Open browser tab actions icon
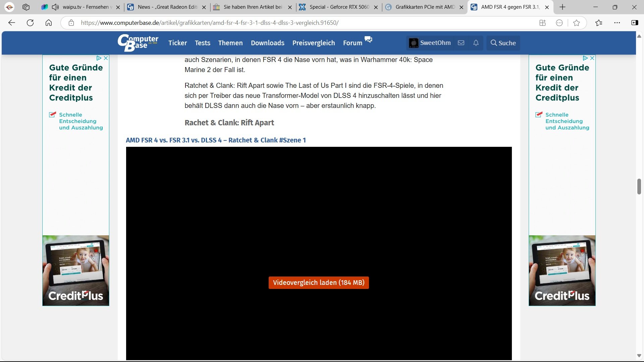This screenshot has height=362, width=644. click(26, 7)
